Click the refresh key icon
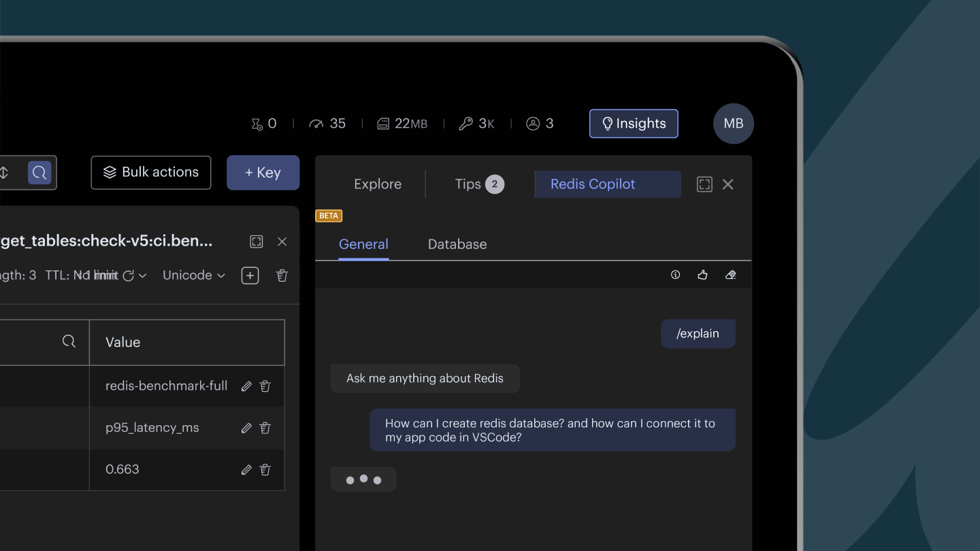This screenshot has height=551, width=980. click(x=128, y=275)
